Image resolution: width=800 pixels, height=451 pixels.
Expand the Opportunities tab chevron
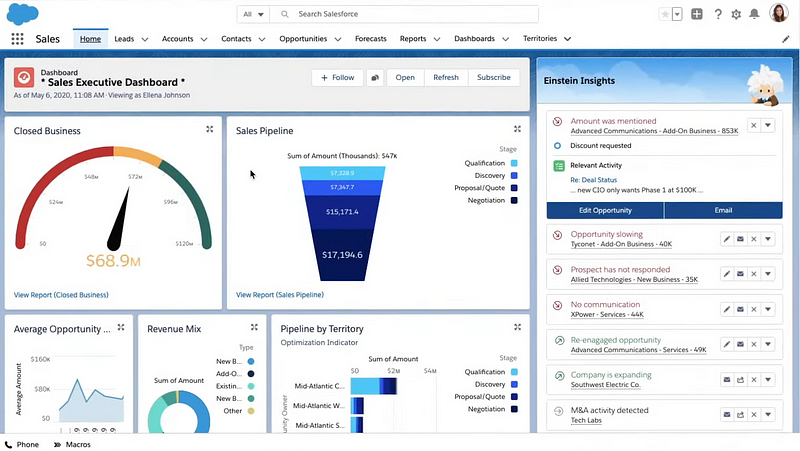[x=338, y=39]
